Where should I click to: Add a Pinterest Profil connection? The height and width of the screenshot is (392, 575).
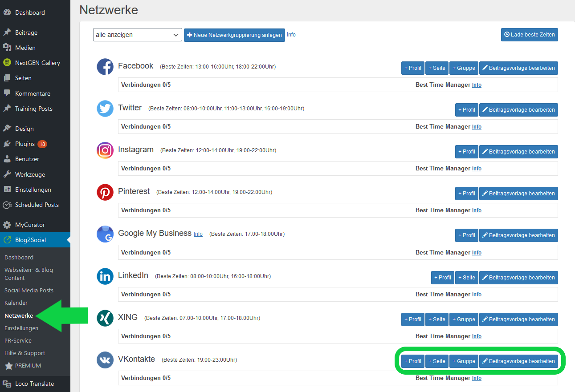pyautogui.click(x=467, y=194)
